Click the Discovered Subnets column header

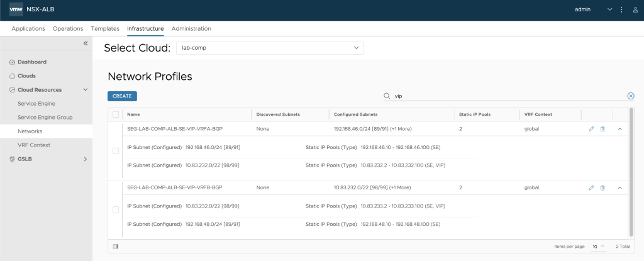[278, 114]
